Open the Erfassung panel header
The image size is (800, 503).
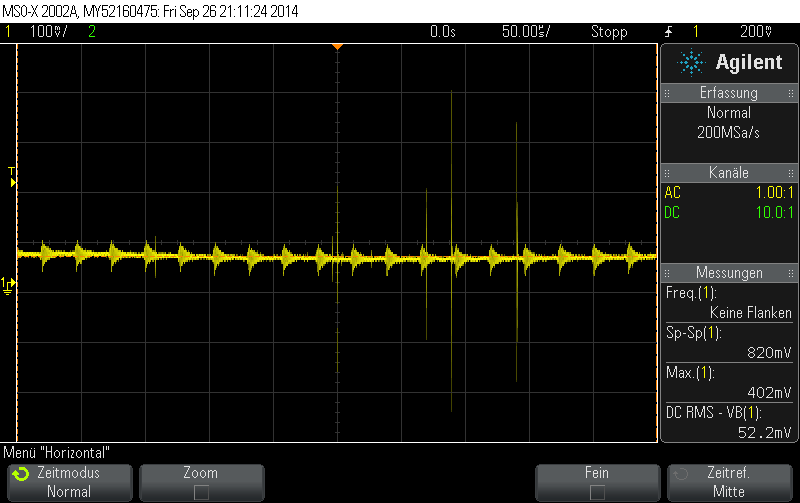pyautogui.click(x=729, y=93)
